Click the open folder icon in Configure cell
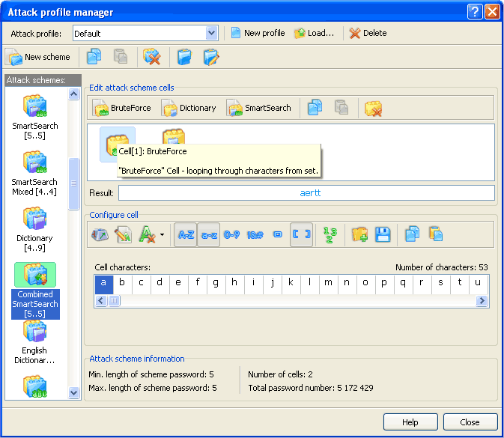 [360, 234]
